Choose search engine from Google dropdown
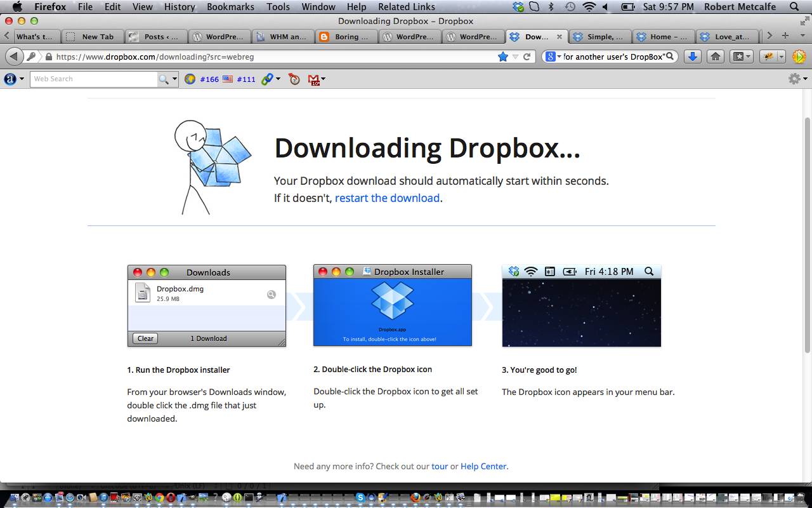Viewport: 812px width, 508px height. [553, 57]
